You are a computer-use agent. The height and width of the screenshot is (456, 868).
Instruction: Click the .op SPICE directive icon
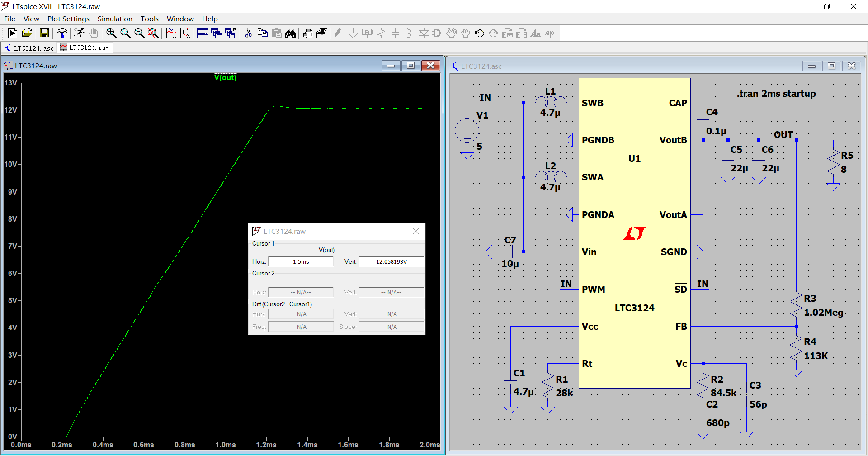(550, 33)
